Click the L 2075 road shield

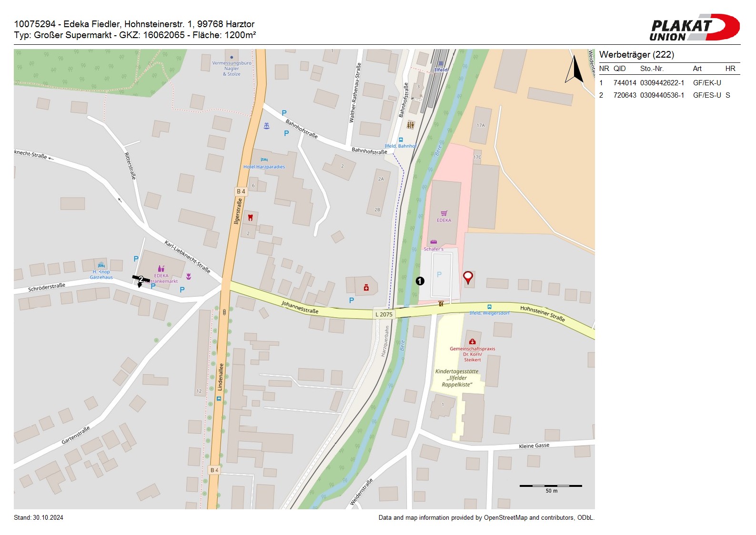(383, 314)
